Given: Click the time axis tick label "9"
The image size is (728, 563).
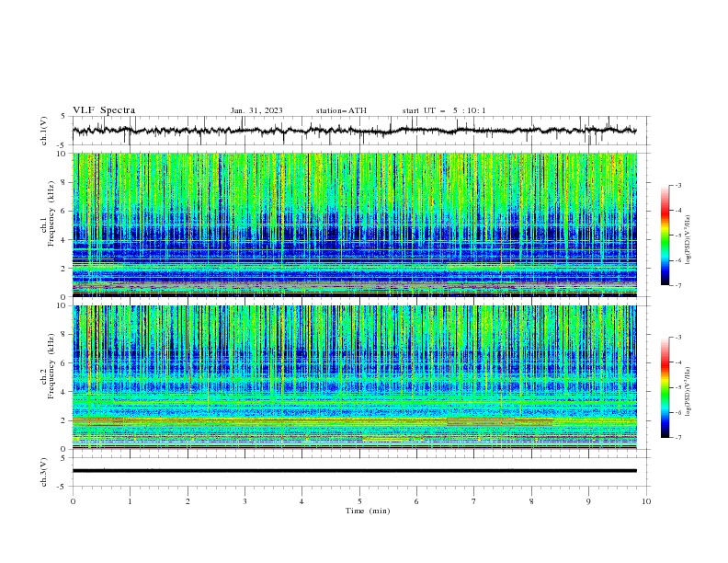Looking at the screenshot, I should tap(588, 501).
